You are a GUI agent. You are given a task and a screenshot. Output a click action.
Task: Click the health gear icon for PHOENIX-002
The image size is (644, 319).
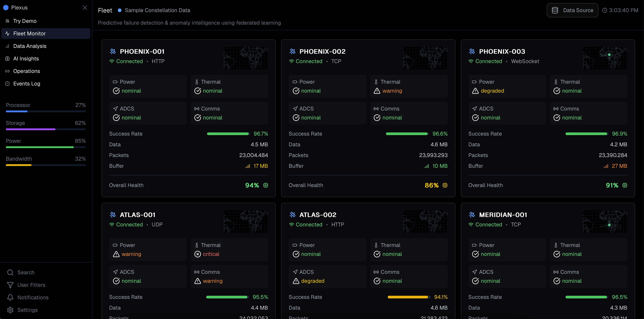(445, 185)
